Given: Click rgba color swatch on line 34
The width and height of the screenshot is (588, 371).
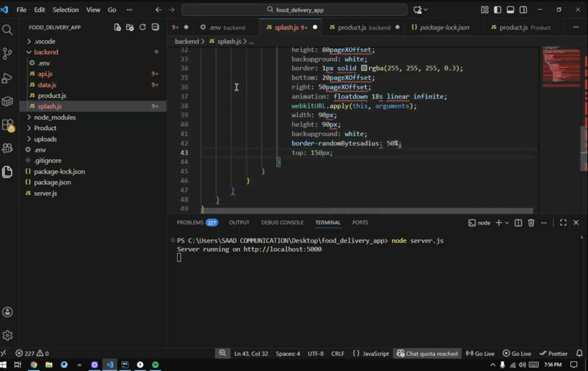Looking at the screenshot, I should pyautogui.click(x=364, y=68).
